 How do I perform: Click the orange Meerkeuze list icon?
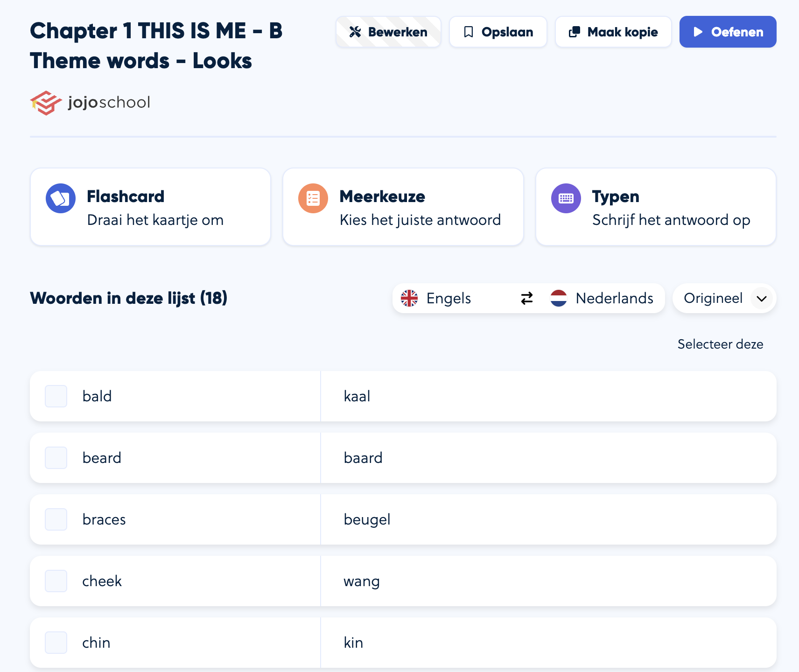click(x=313, y=198)
